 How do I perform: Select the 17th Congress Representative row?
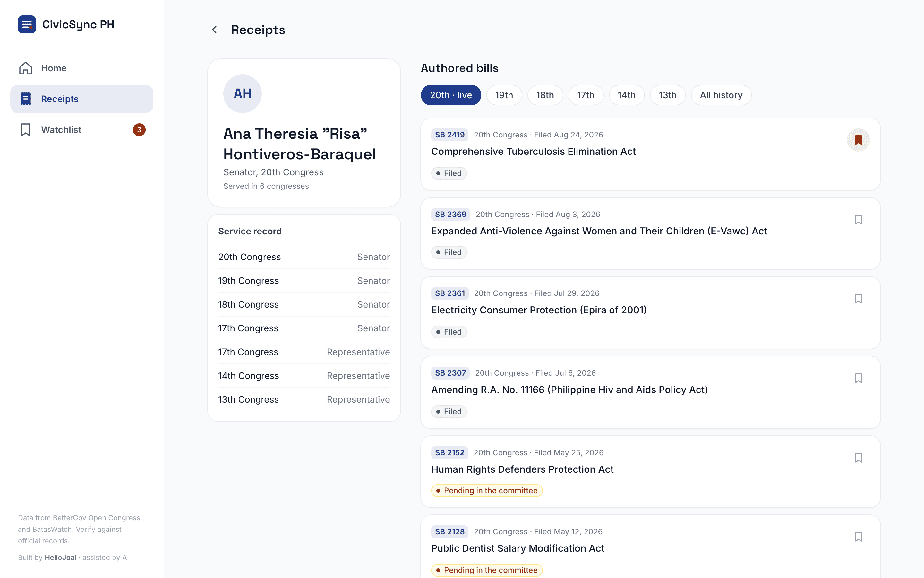pyautogui.click(x=304, y=352)
